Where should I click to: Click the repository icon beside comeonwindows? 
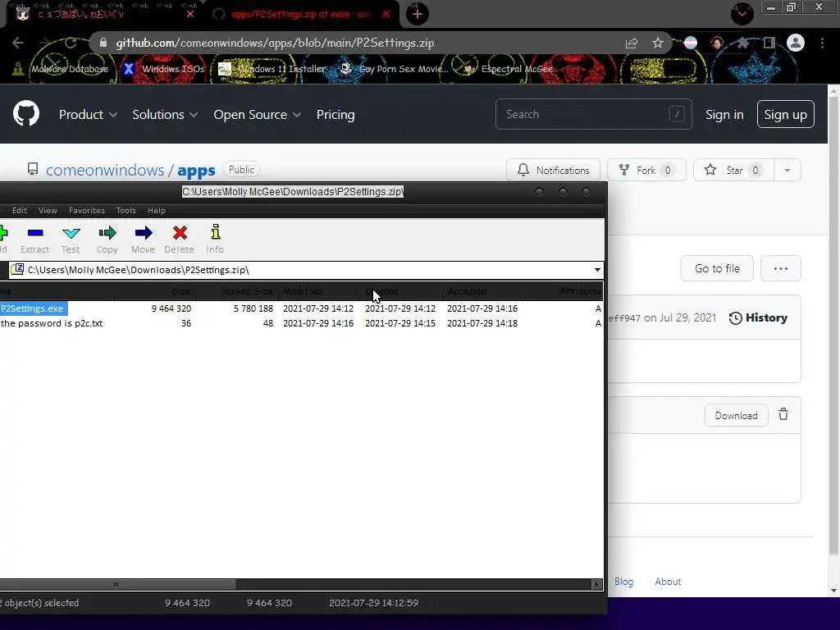[33, 170]
